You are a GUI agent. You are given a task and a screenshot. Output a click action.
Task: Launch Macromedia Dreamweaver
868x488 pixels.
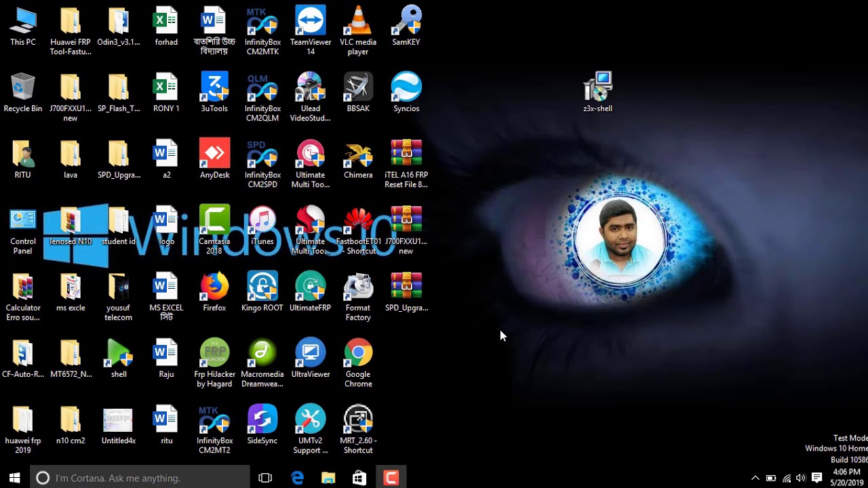pos(262,363)
